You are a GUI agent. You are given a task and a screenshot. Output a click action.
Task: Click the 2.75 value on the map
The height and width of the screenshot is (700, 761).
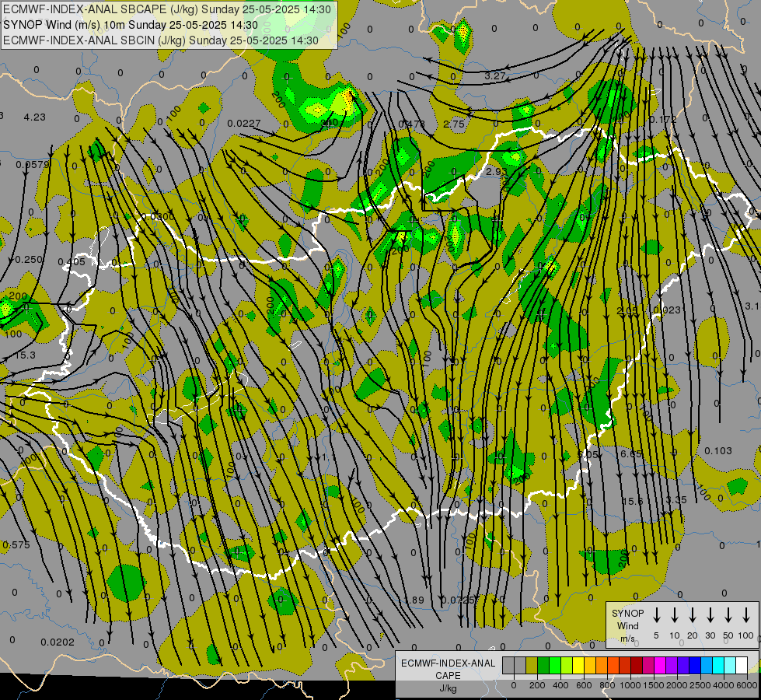pyautogui.click(x=454, y=124)
